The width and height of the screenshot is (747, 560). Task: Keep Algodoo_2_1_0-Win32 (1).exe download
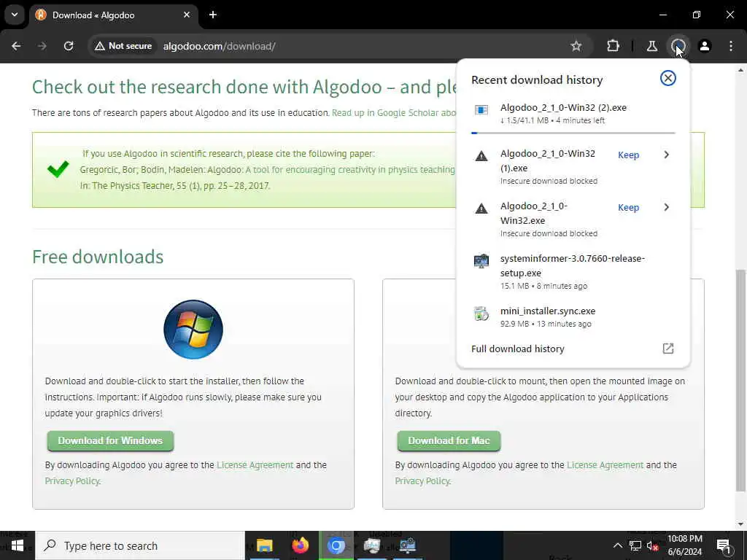click(628, 155)
